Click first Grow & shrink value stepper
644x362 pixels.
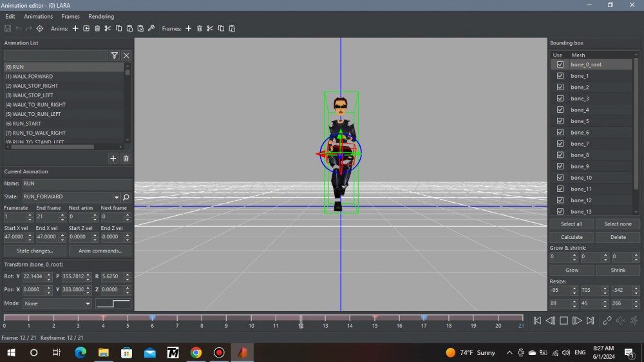(574, 257)
